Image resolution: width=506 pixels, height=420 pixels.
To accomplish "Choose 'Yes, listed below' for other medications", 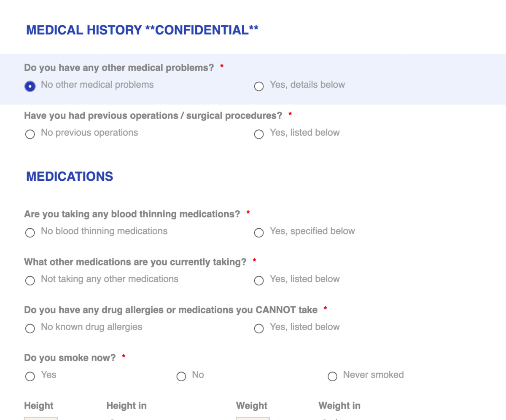I will (258, 281).
